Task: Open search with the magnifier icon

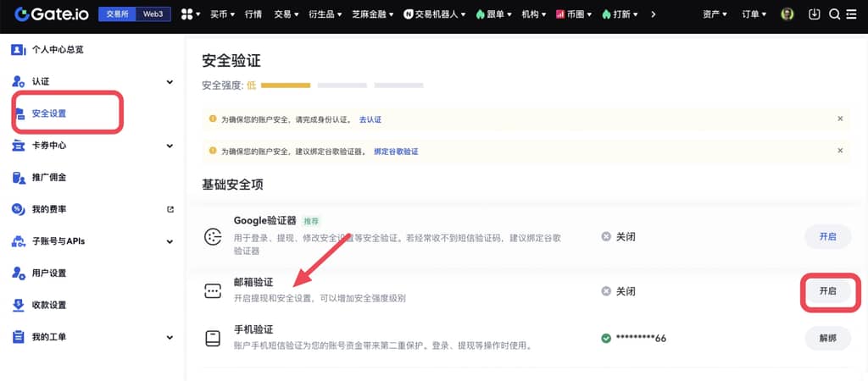Action: (834, 14)
